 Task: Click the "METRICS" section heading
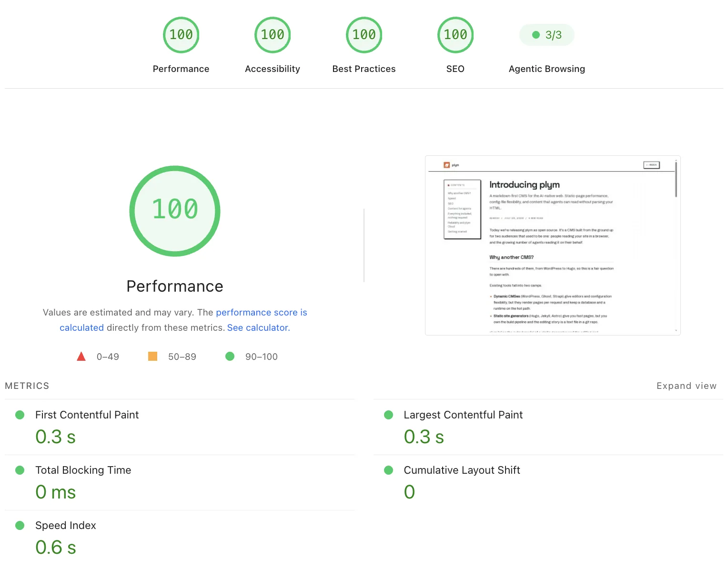[x=27, y=386]
